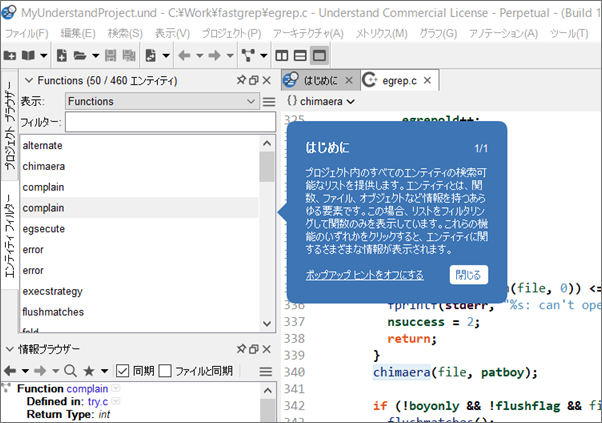The height and width of the screenshot is (423, 602).
Task: Check the ファイルと同期 checkbox
Action: (x=165, y=371)
